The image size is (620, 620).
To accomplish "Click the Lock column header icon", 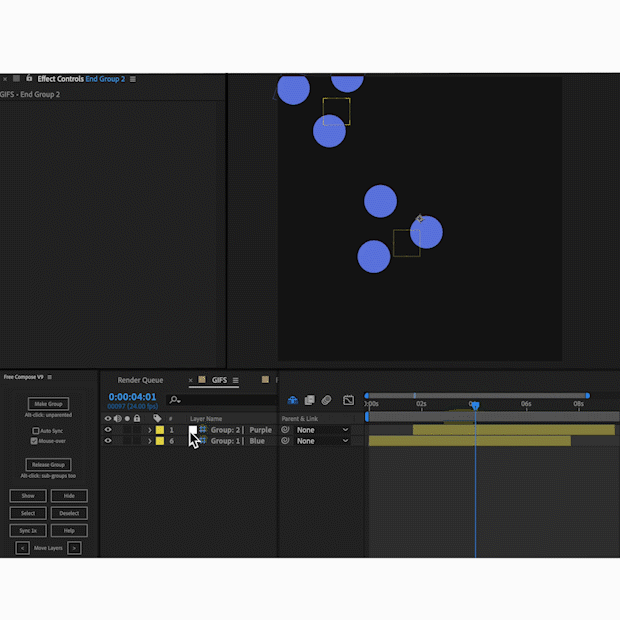I will click(137, 418).
